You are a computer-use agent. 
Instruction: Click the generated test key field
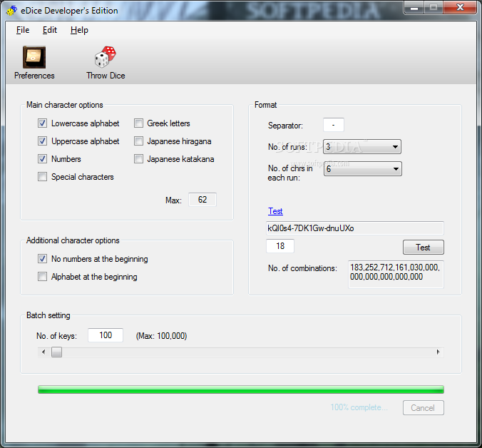355,228
